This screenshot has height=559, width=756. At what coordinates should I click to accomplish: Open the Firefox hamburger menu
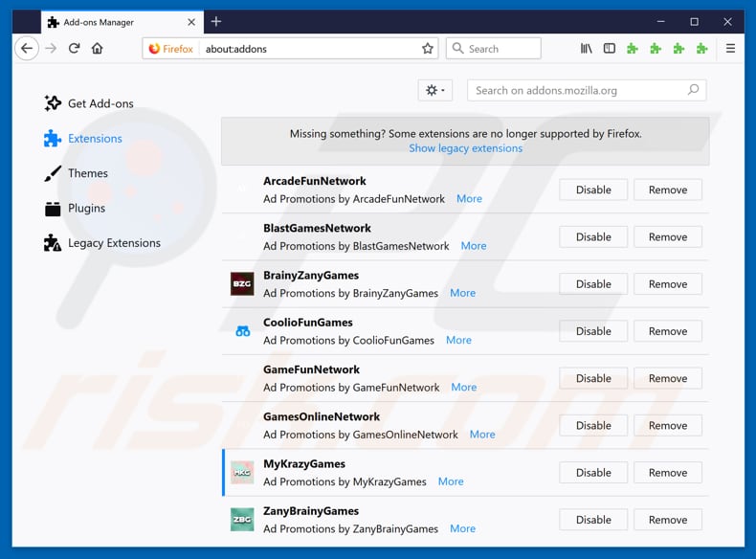(730, 48)
